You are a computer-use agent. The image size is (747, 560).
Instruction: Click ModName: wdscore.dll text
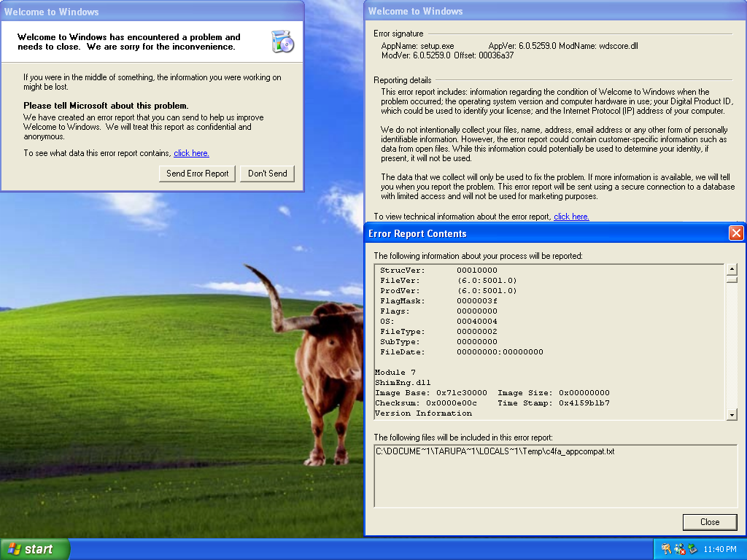(x=598, y=46)
